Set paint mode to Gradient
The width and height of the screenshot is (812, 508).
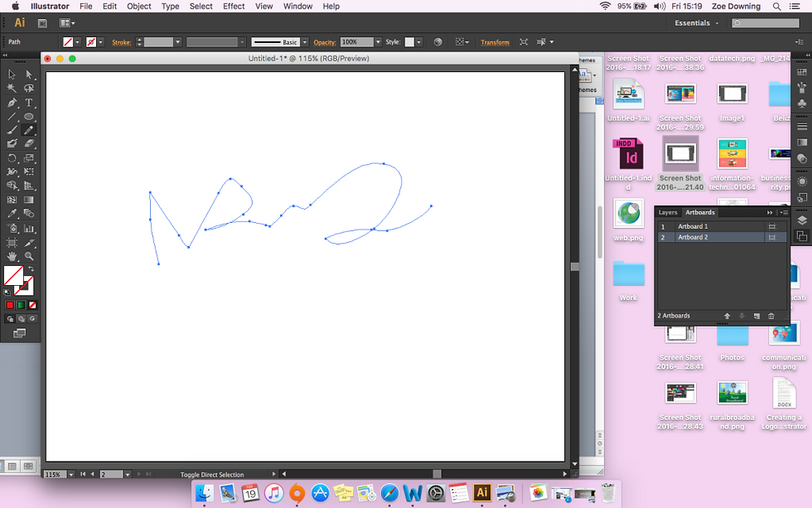point(21,306)
